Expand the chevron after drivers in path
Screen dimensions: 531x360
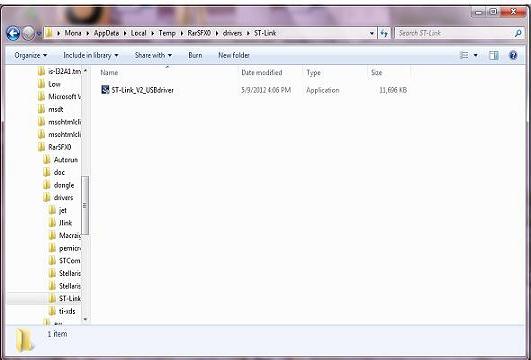248,33
